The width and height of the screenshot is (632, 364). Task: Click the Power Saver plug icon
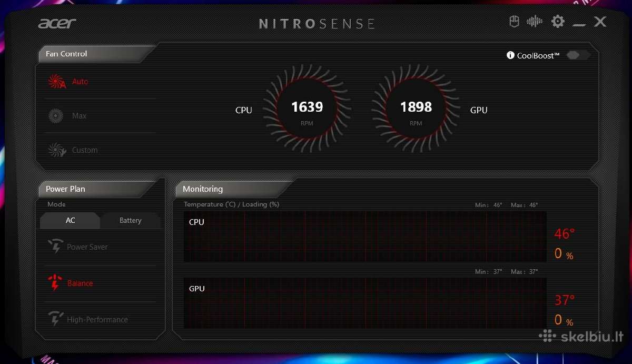pos(55,246)
